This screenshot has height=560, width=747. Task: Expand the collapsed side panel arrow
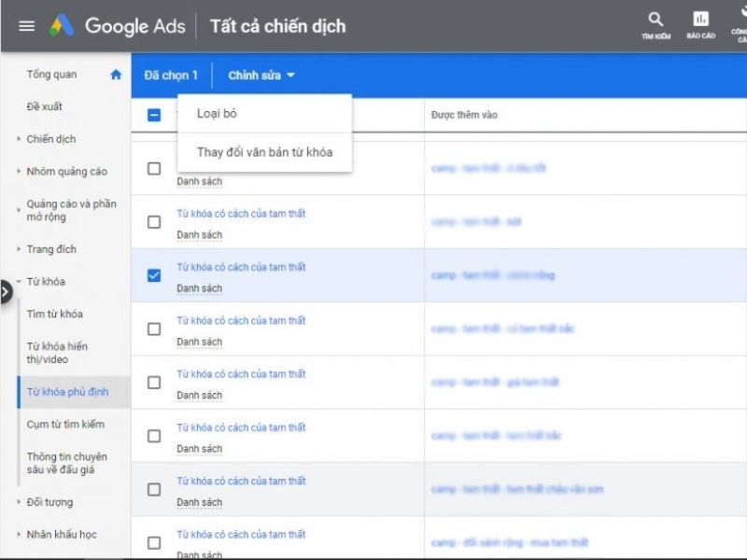(x=6, y=291)
